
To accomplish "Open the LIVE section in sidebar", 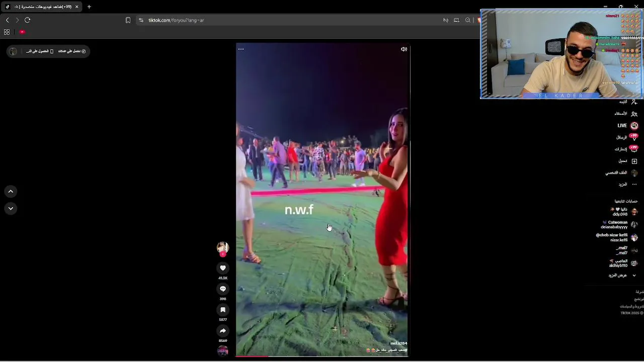I will coord(627,126).
